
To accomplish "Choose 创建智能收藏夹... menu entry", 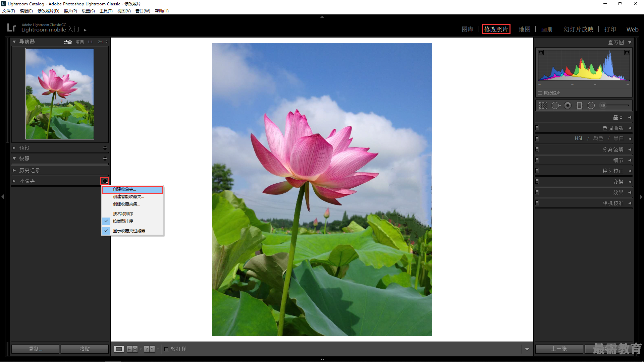I will point(133,197).
